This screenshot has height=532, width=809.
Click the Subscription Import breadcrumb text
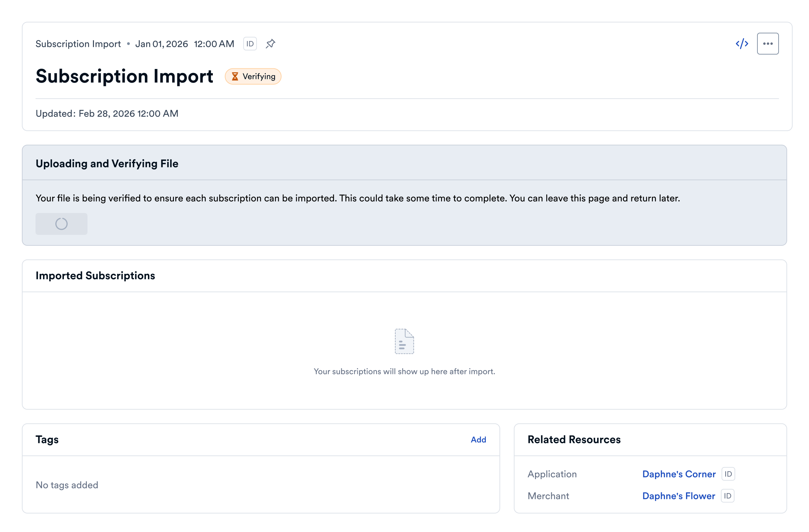click(78, 44)
